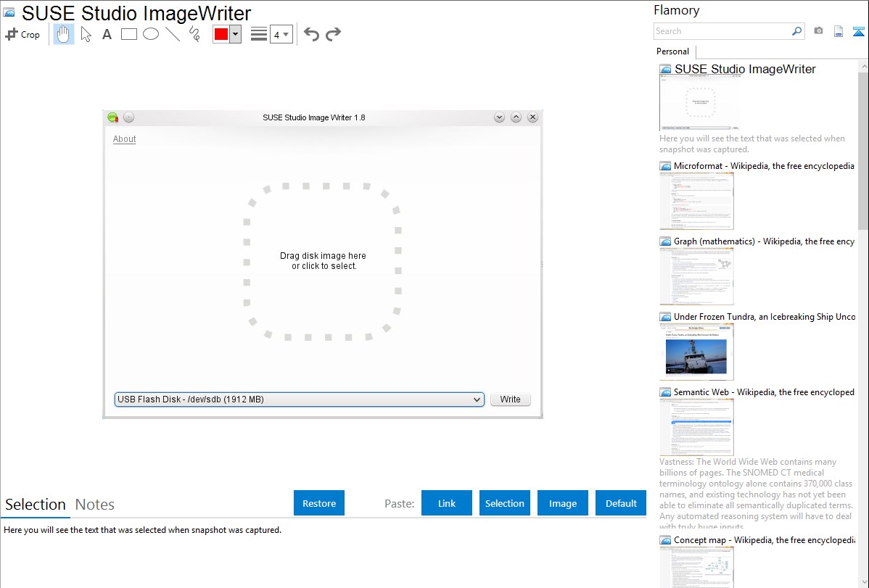Viewport: 869px width, 588px height.
Task: Select the straight line tool
Action: [x=173, y=34]
